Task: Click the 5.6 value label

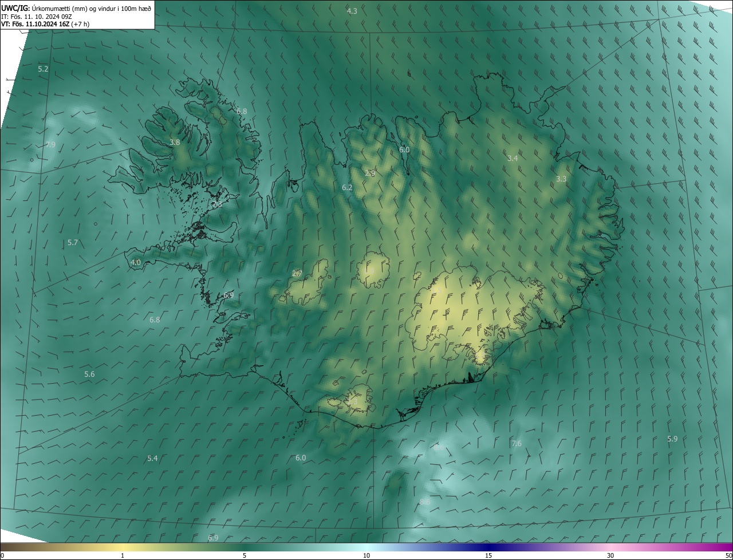Action: pyautogui.click(x=89, y=374)
